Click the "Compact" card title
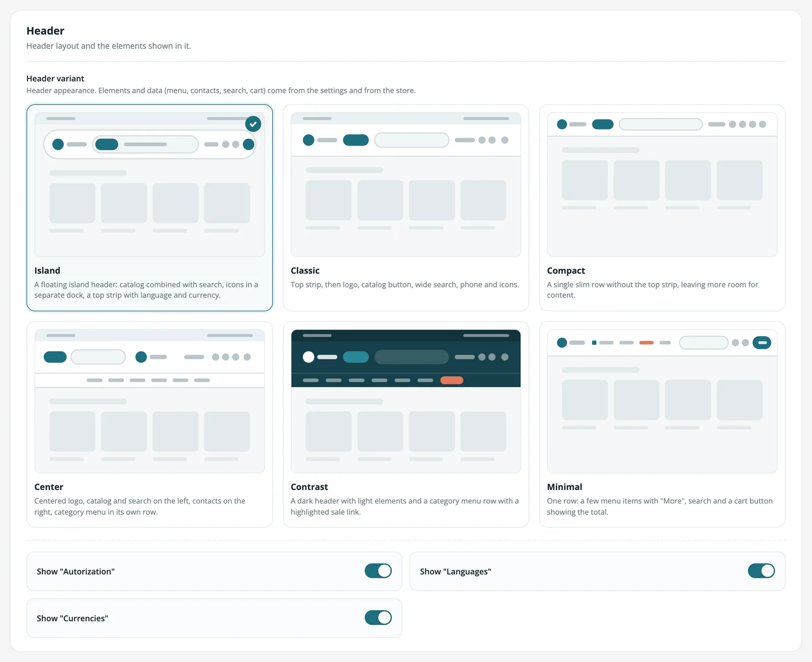812x662 pixels. [566, 271]
